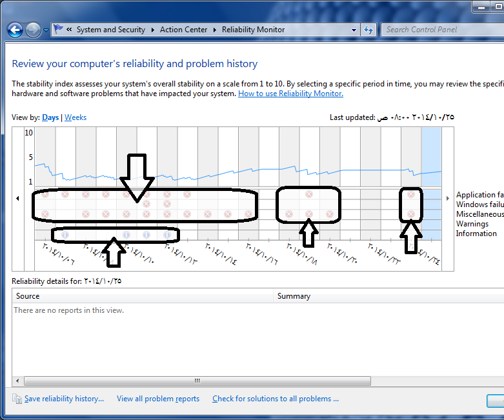Image resolution: width=504 pixels, height=420 pixels.
Task: Select application failure icon on 2014/10/06
Action: coord(45,194)
